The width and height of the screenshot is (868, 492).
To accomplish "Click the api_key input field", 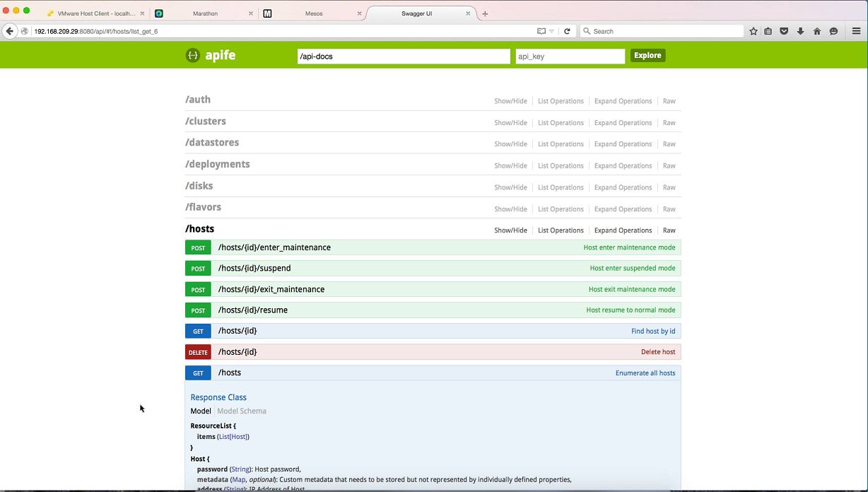I will click(x=570, y=56).
